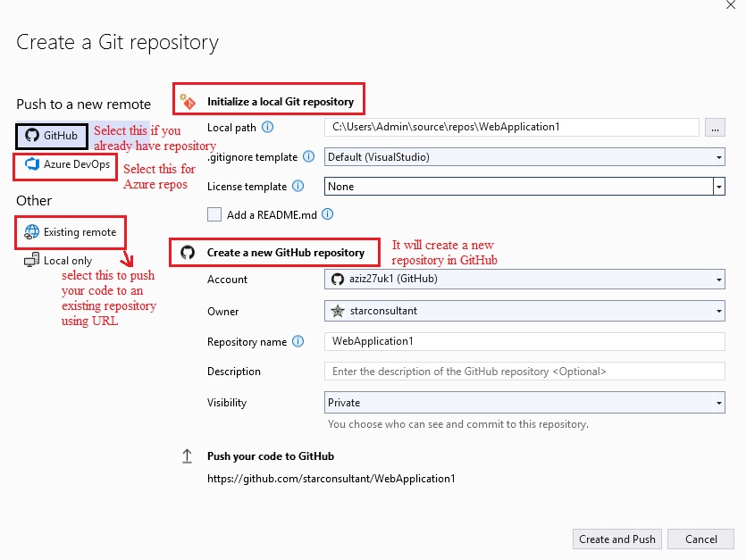The width and height of the screenshot is (746, 560).
Task: Click the Push your code to GitHub heading
Action: (x=270, y=456)
